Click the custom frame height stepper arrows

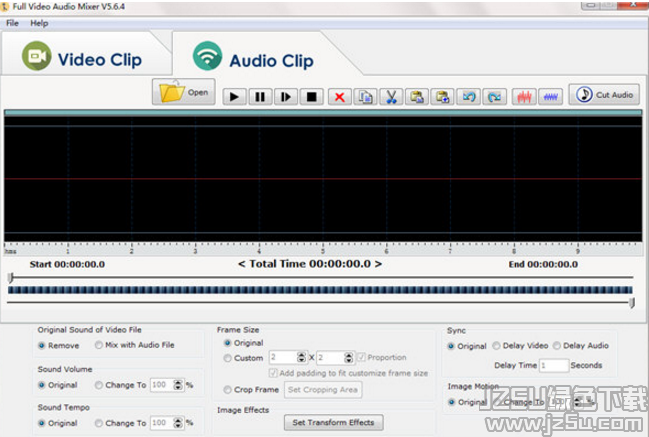[x=349, y=357]
